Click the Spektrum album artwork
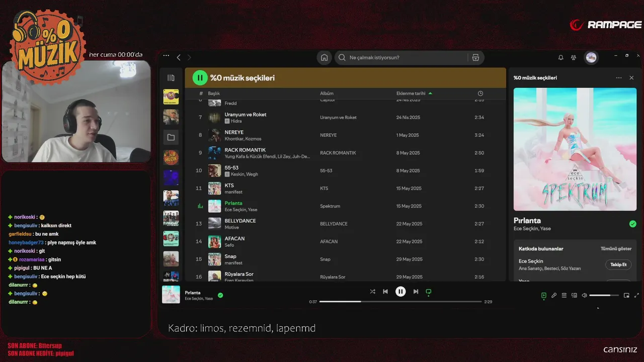 click(575, 149)
